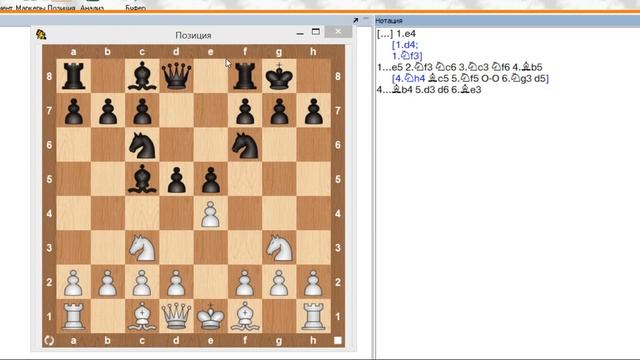Jump to variation move 5.♘f5

point(465,78)
